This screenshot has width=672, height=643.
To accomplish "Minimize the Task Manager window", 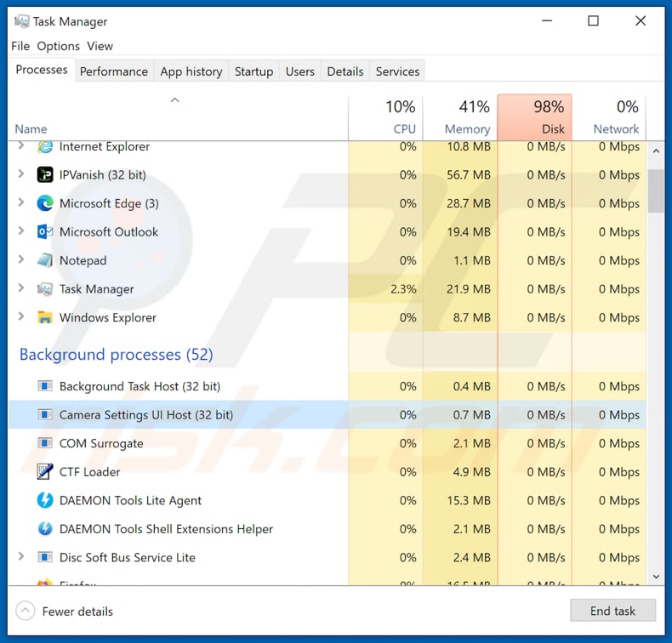I will tap(547, 20).
